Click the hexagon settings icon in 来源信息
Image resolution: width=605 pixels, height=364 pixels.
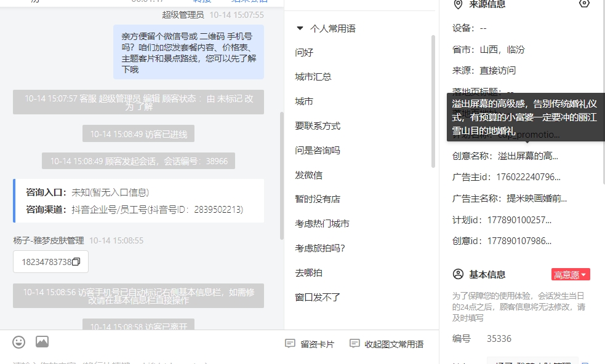pyautogui.click(x=584, y=4)
